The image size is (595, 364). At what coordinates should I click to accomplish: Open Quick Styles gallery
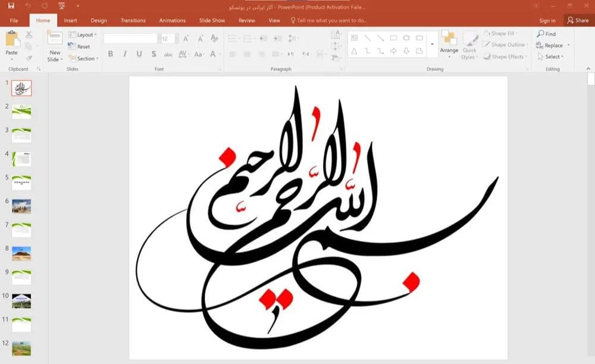pyautogui.click(x=469, y=45)
